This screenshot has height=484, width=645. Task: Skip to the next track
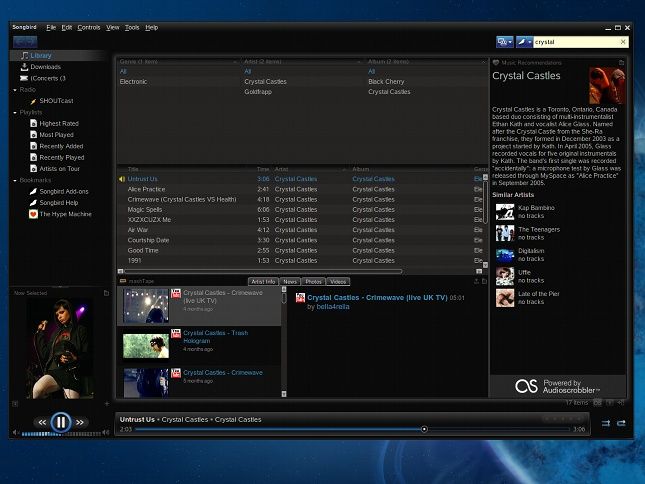pyautogui.click(x=80, y=422)
